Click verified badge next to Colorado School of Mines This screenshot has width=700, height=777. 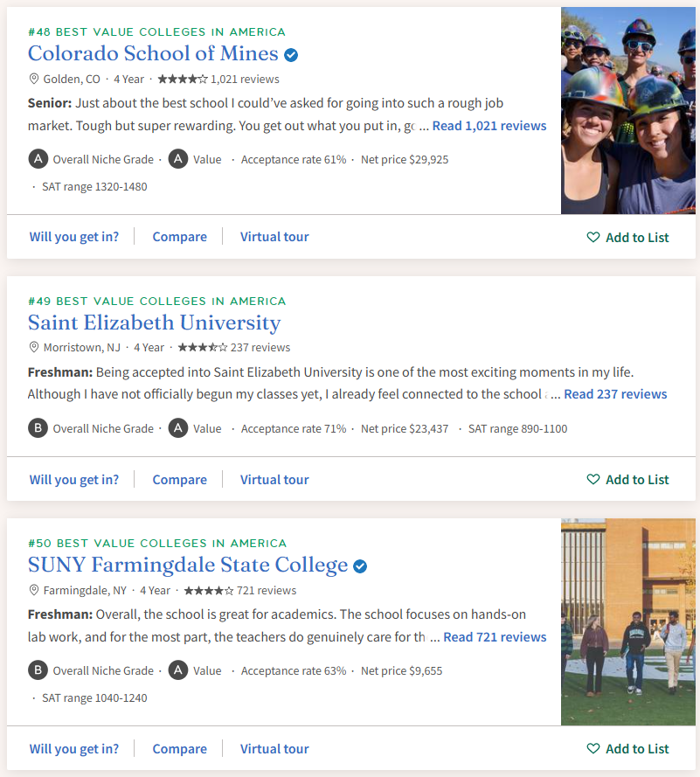click(291, 54)
